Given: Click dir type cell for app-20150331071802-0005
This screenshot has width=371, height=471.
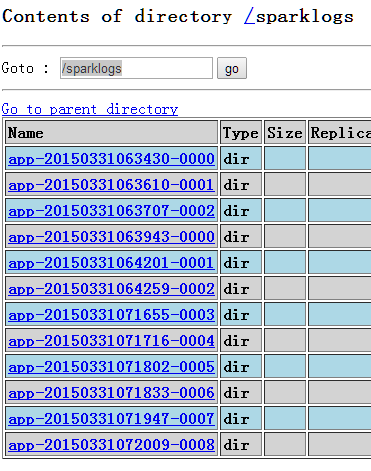Looking at the screenshot, I should point(241,366).
